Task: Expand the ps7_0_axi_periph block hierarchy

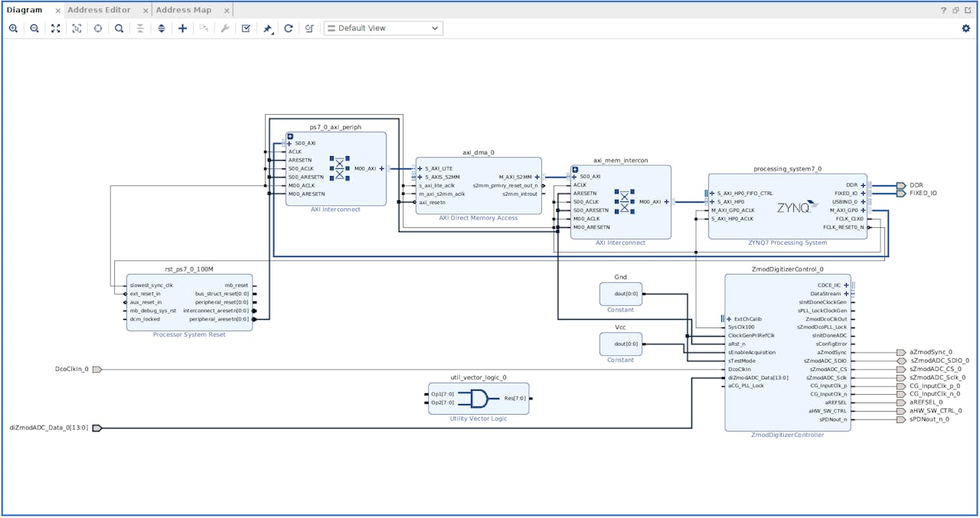Action: pos(290,136)
